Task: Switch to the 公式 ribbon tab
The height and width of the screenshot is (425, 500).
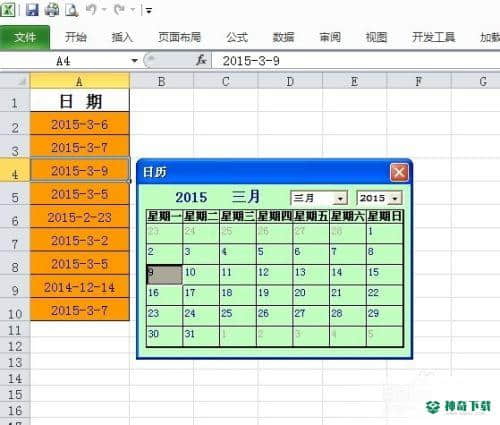Action: coord(237,37)
